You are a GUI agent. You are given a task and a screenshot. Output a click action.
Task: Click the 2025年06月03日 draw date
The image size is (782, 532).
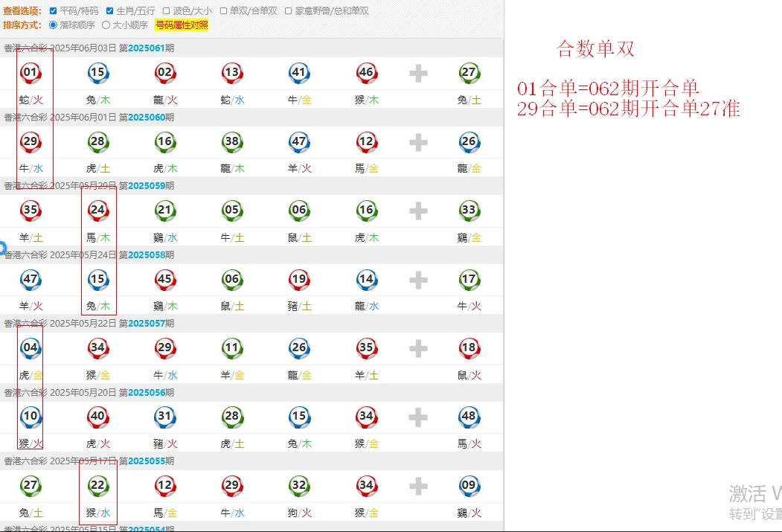click(x=83, y=48)
